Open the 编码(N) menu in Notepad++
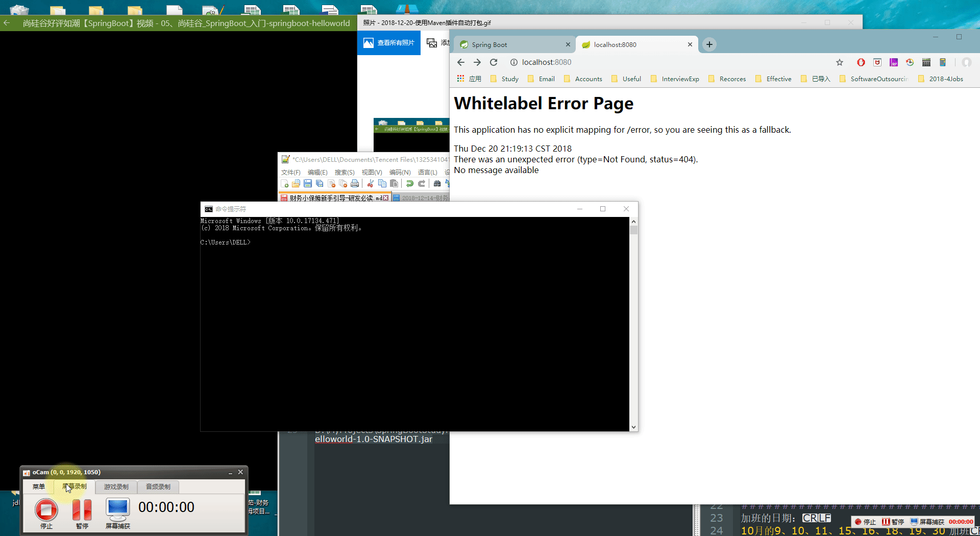This screenshot has height=536, width=980. pos(400,173)
